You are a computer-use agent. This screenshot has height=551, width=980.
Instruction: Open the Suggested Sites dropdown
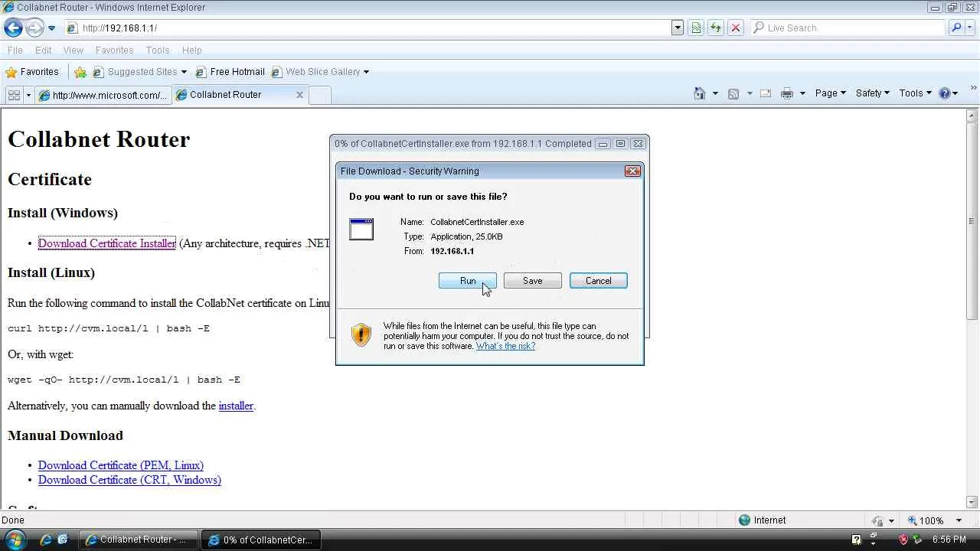point(140,72)
